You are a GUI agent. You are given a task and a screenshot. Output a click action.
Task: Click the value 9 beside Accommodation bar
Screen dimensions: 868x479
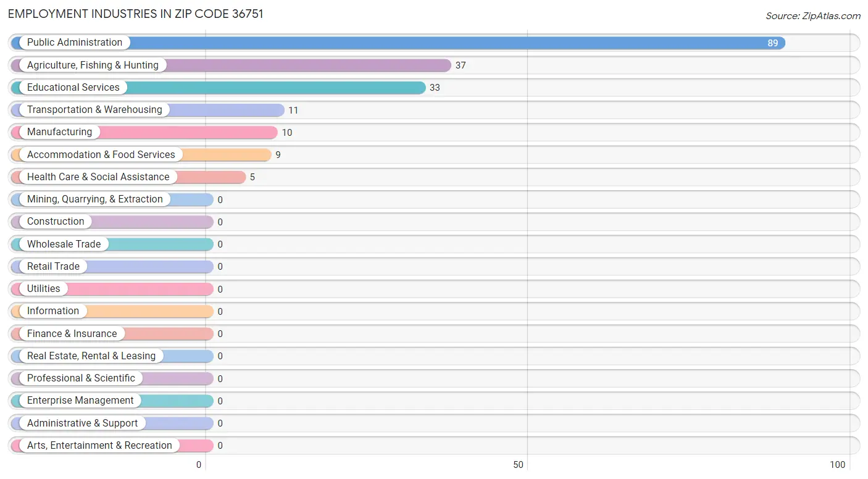278,155
